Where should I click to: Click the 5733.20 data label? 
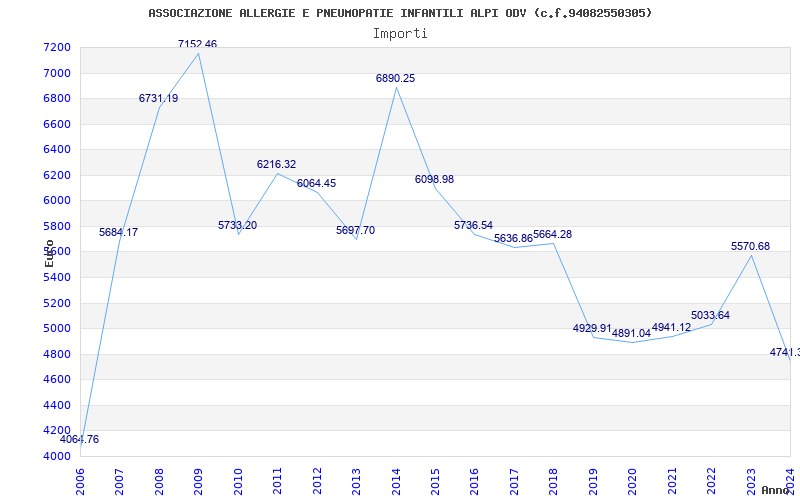(x=238, y=226)
